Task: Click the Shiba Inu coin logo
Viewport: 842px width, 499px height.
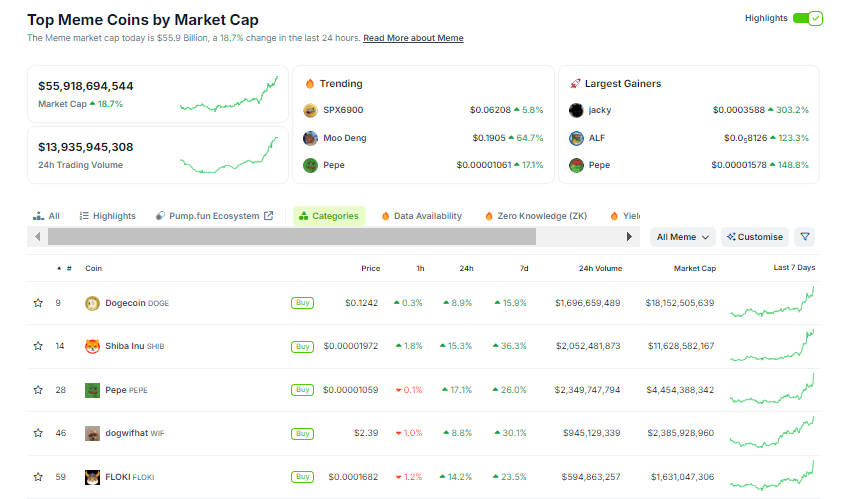Action: point(92,346)
